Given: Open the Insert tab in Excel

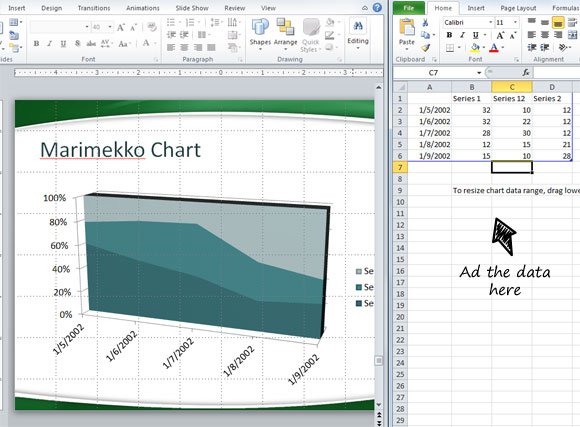Looking at the screenshot, I should click(x=476, y=8).
